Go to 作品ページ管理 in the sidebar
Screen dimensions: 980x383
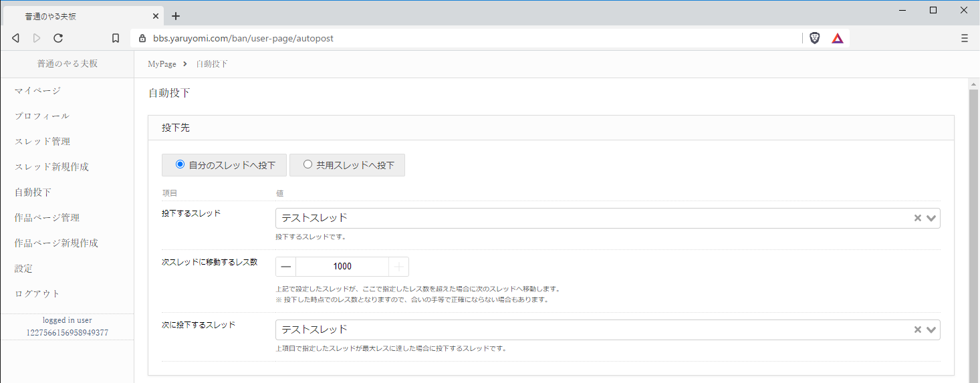(x=47, y=218)
